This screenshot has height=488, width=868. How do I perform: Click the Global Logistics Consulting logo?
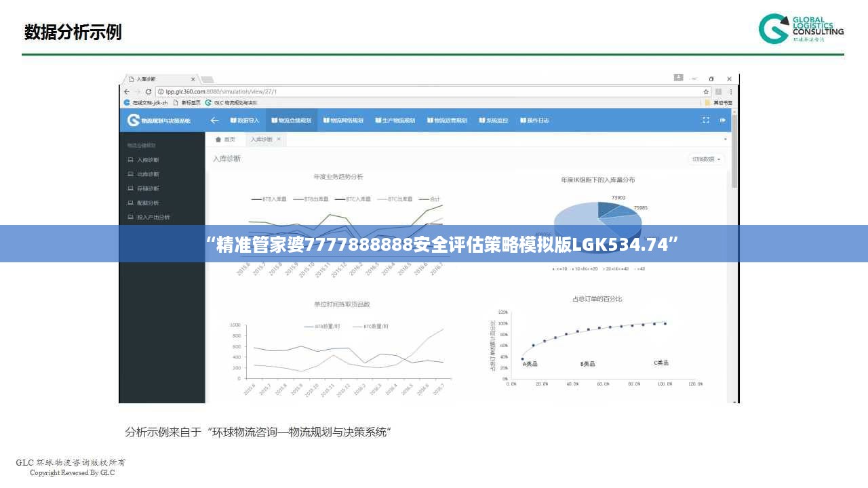pos(801,28)
